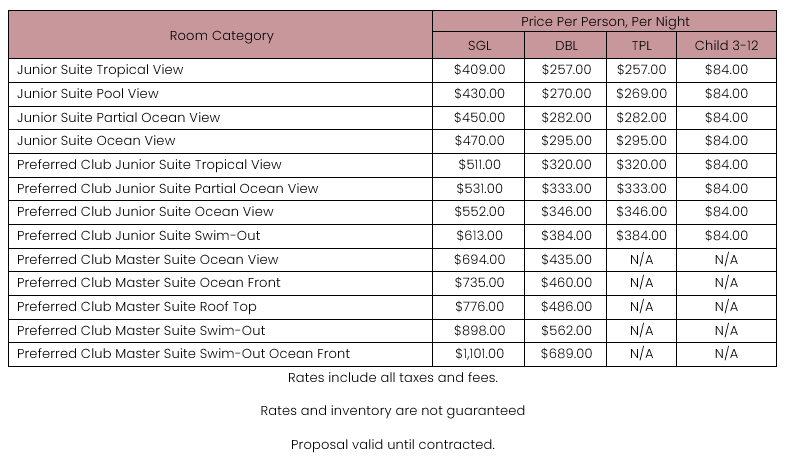787x459 pixels.
Task: Click Preferred Club Master Suite Ocean Front
Action: click(149, 283)
